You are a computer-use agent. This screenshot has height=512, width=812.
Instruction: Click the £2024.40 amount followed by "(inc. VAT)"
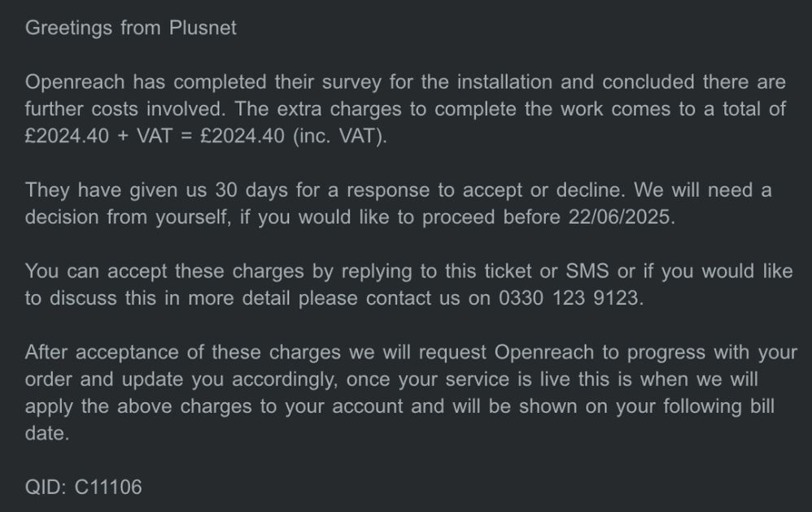pos(242,137)
